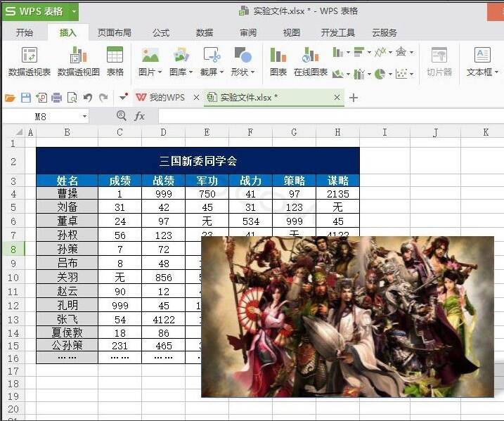Click the 切片器 slicer icon

pyautogui.click(x=439, y=56)
